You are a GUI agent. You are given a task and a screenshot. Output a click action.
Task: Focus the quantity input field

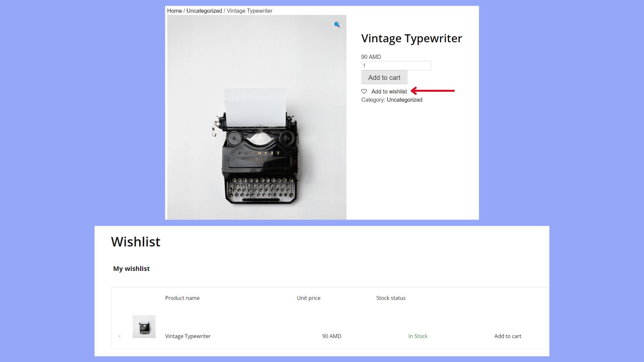coord(396,66)
